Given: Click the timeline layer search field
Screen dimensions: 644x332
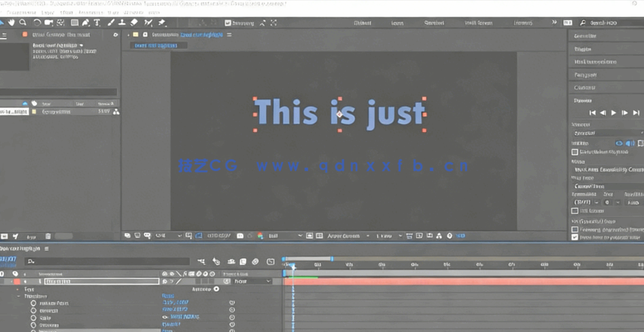Looking at the screenshot, I should coord(107,262).
